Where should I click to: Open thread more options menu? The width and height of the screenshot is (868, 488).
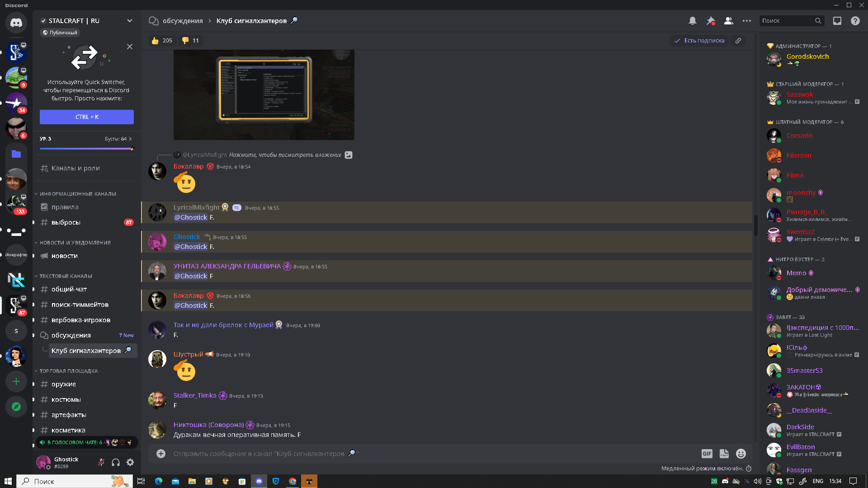746,21
